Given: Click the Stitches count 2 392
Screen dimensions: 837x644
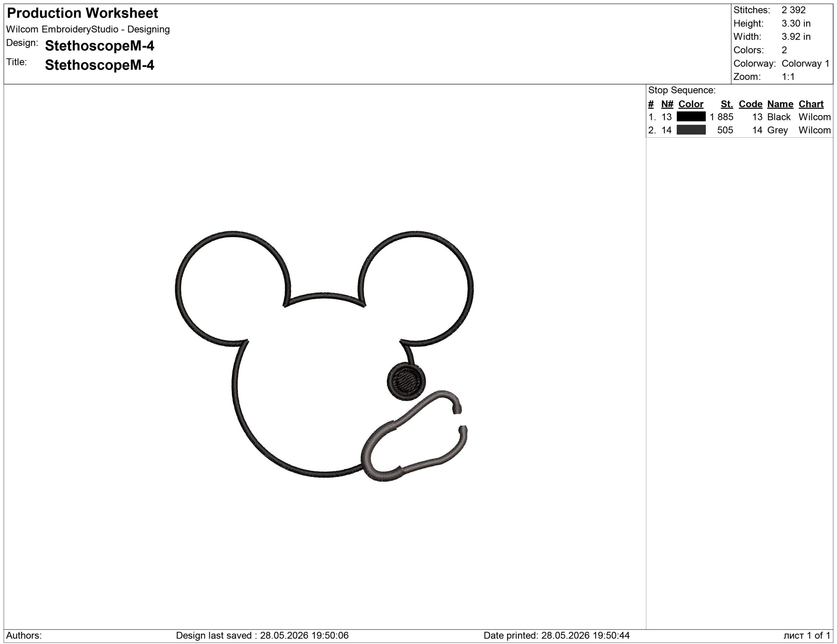Looking at the screenshot, I should 793,10.
